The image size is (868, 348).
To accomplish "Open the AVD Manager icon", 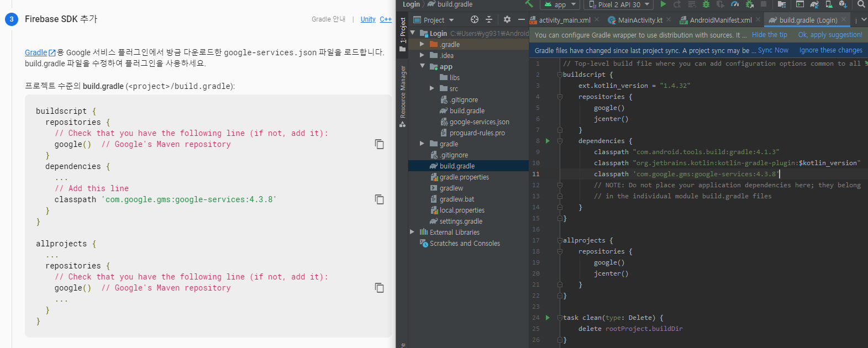I will point(829,4).
